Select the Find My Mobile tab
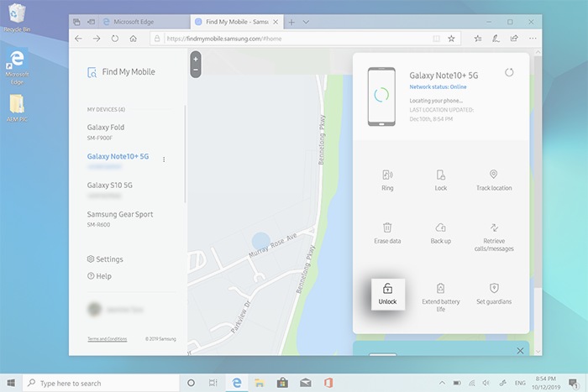588x392 pixels. (237, 22)
